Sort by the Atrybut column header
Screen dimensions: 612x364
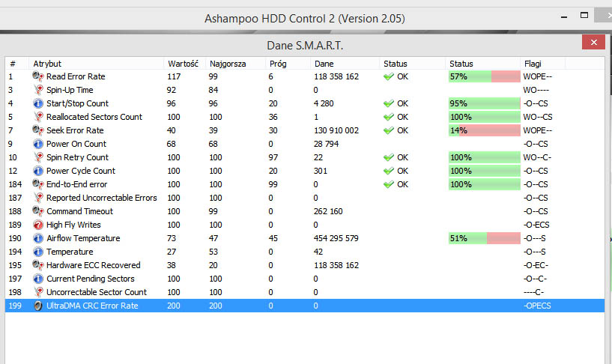click(x=97, y=64)
